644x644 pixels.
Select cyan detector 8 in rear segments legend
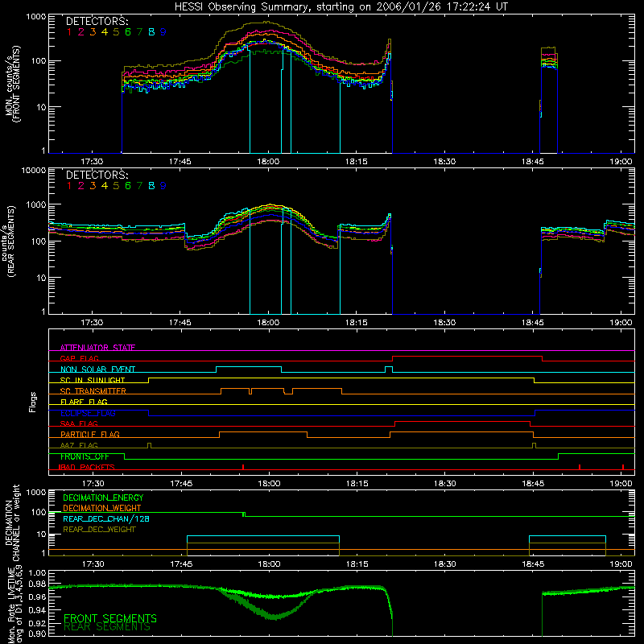pyautogui.click(x=151, y=186)
